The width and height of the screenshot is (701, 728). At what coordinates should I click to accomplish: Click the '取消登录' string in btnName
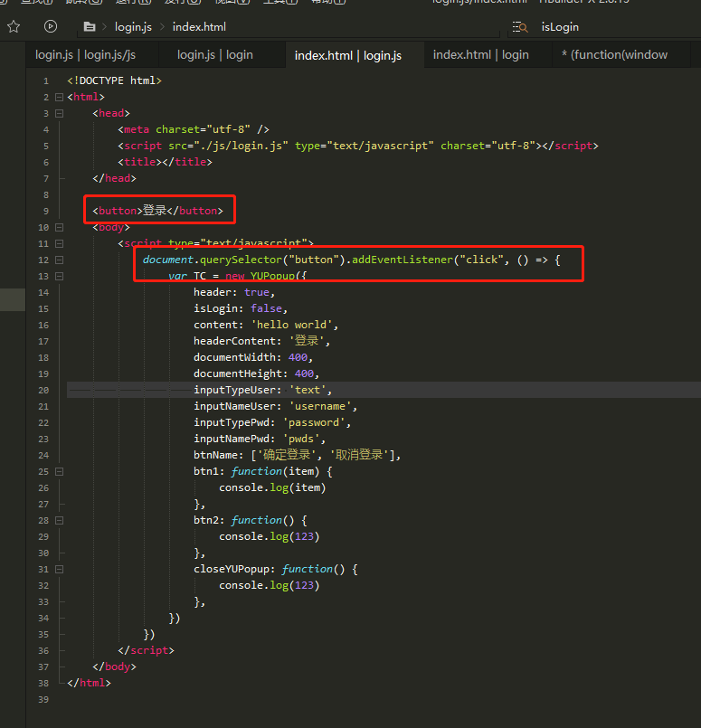359,455
